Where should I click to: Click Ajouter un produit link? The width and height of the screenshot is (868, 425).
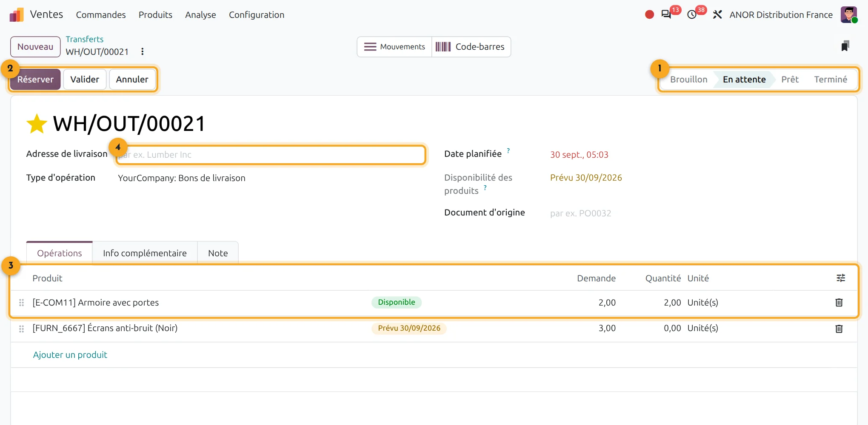point(70,355)
